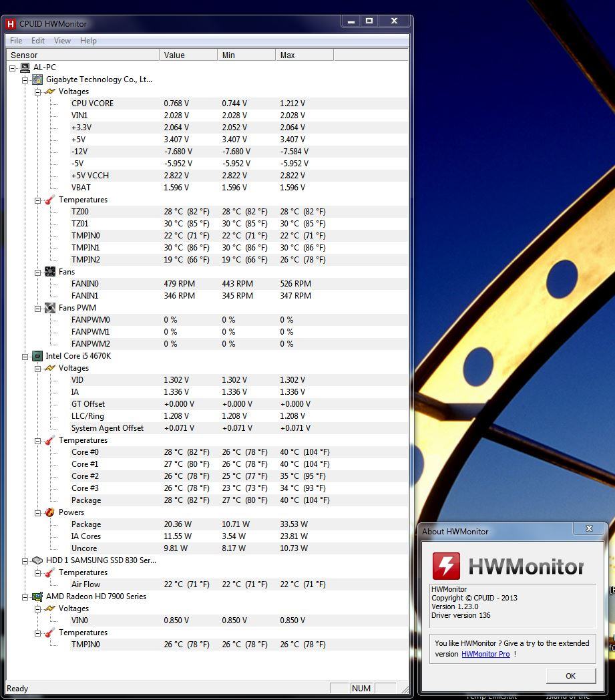The width and height of the screenshot is (615, 700).
Task: Click the Radeon Voltages lightning icon
Action: [x=50, y=608]
